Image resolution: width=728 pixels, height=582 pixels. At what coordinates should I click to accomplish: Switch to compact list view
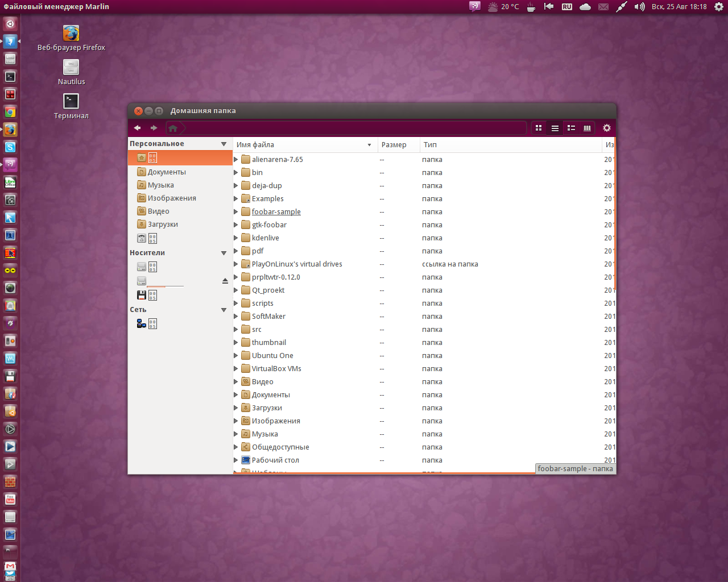pyautogui.click(x=571, y=128)
